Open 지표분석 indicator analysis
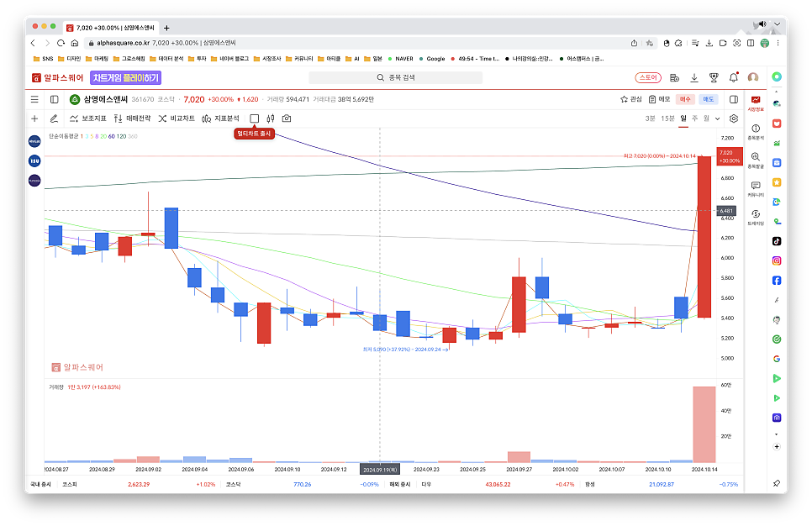The width and height of the screenshot is (812, 526). [220, 118]
